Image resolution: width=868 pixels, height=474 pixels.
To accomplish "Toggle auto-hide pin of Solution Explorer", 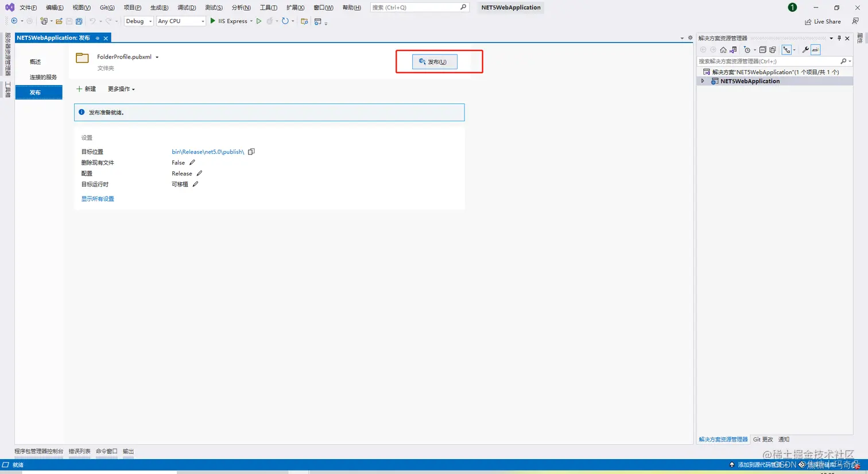I will tap(839, 38).
